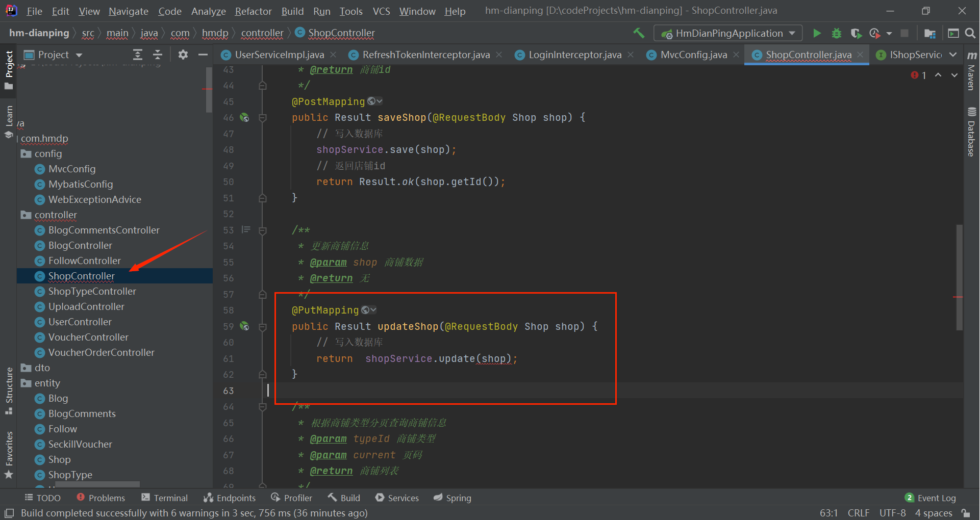Open the Project Structure icon

930,33
